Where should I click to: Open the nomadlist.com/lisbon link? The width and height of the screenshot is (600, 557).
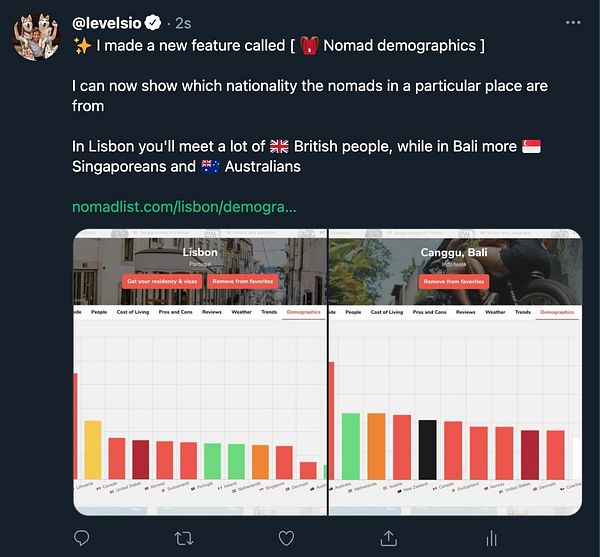pyautogui.click(x=184, y=207)
